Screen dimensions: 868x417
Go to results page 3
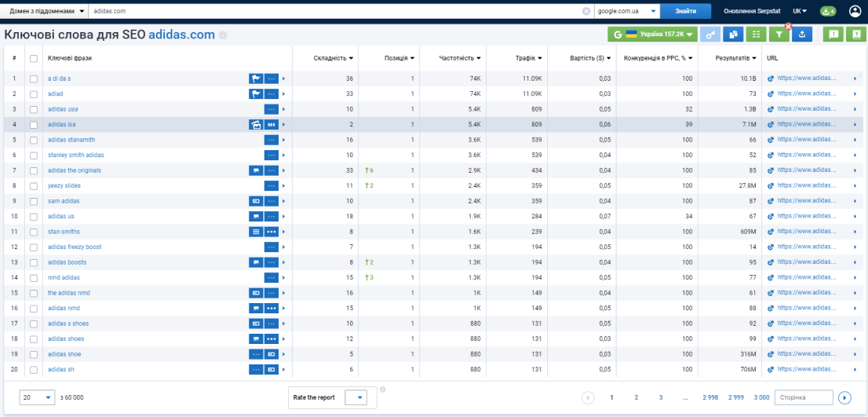pyautogui.click(x=660, y=397)
